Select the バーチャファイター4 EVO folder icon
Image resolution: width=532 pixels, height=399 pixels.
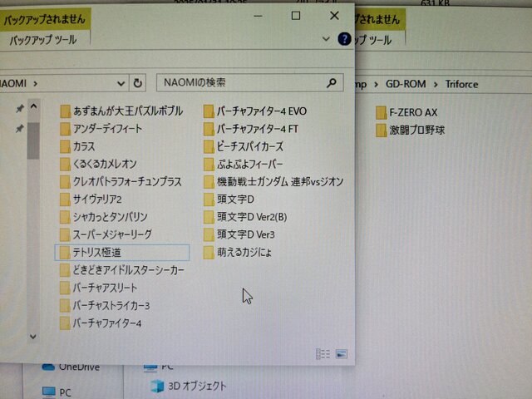click(x=209, y=111)
